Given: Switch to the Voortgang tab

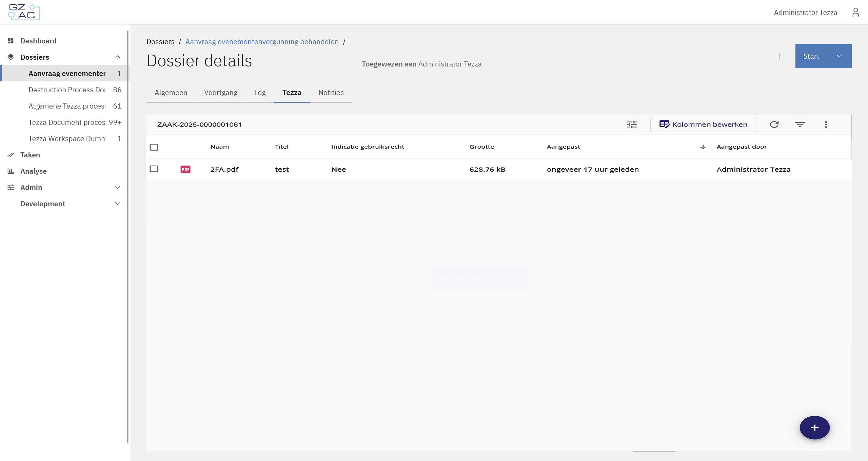Looking at the screenshot, I should [x=221, y=93].
